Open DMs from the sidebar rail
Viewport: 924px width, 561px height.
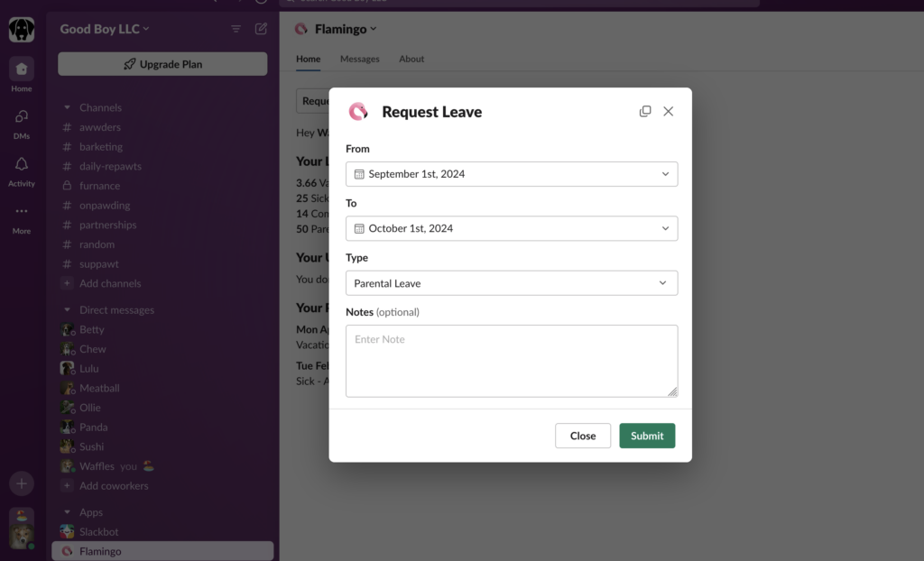[x=22, y=117]
